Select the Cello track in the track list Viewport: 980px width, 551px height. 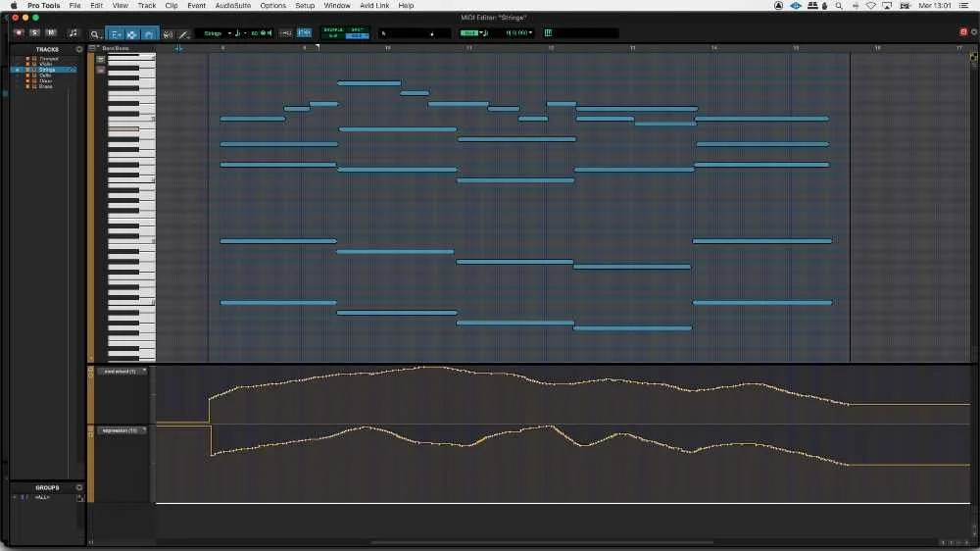(x=45, y=75)
